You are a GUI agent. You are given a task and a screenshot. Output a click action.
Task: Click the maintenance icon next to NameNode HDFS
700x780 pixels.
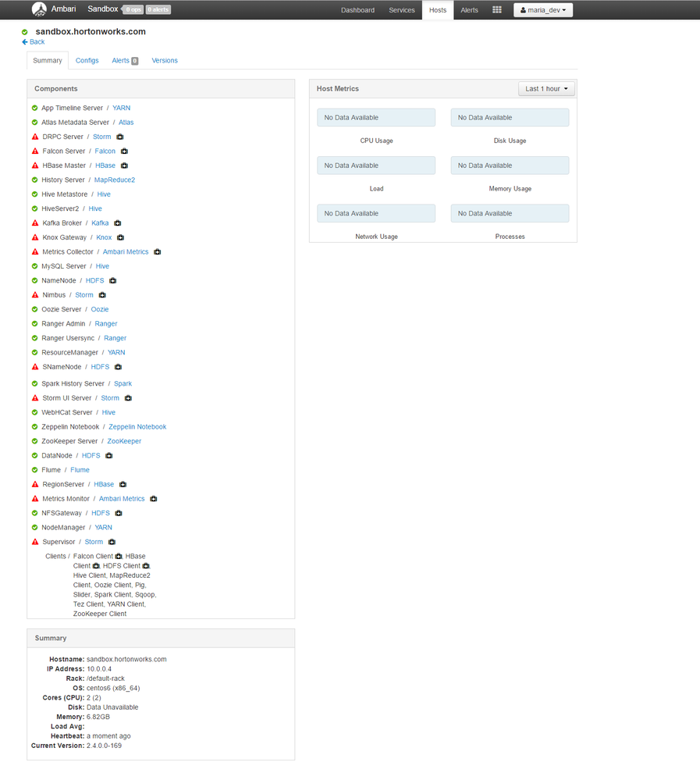(x=113, y=280)
